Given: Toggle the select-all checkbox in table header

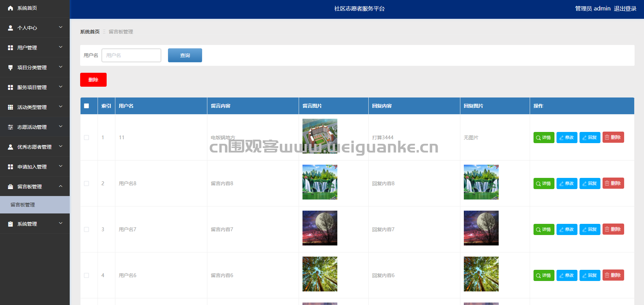Looking at the screenshot, I should (x=86, y=106).
